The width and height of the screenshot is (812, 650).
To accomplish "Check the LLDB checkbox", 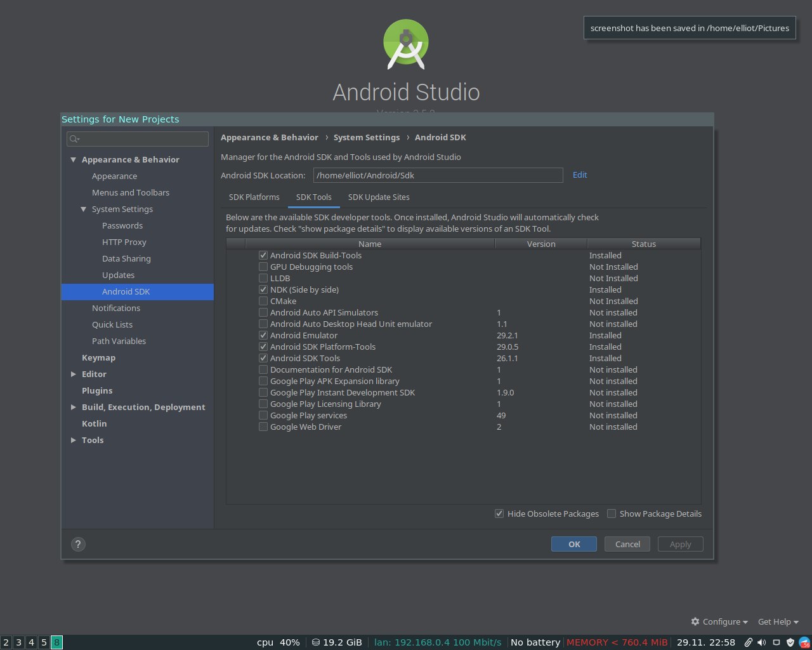I will tap(263, 278).
